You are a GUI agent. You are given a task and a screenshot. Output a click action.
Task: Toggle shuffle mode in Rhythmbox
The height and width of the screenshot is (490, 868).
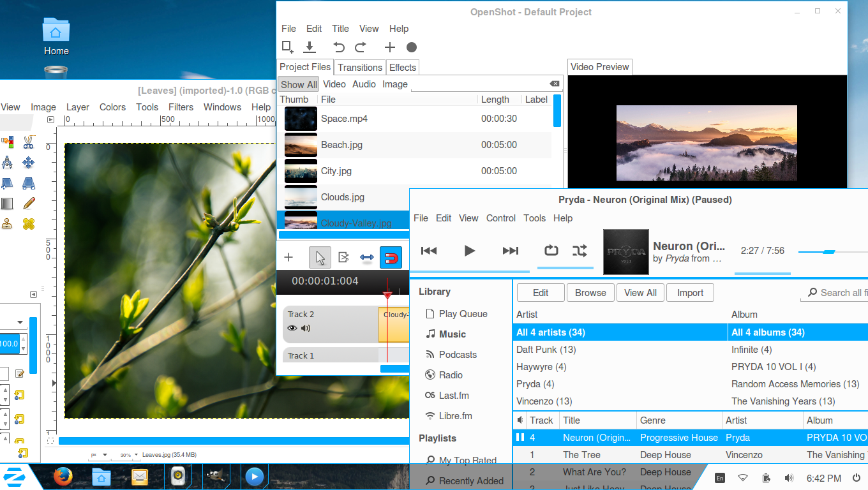[580, 251]
